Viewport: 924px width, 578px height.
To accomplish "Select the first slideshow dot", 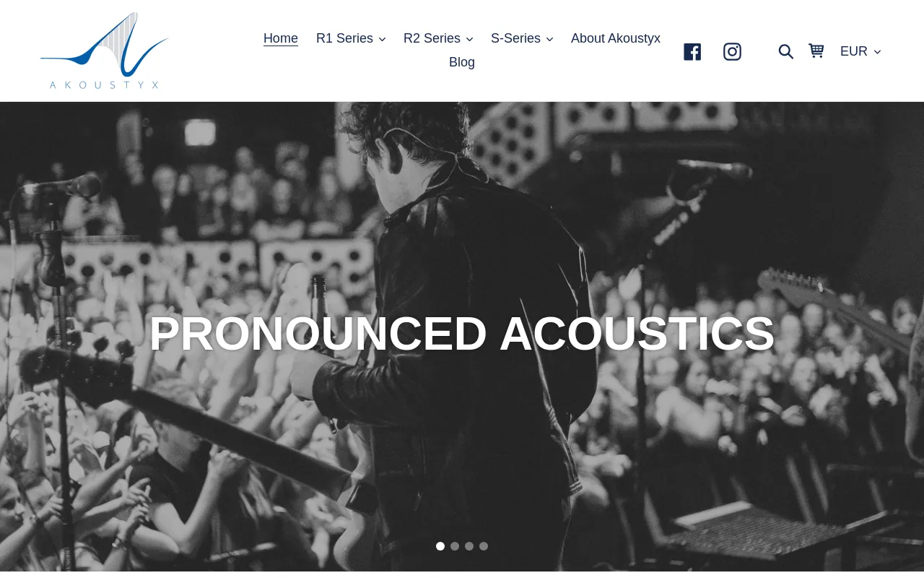I will click(x=440, y=546).
